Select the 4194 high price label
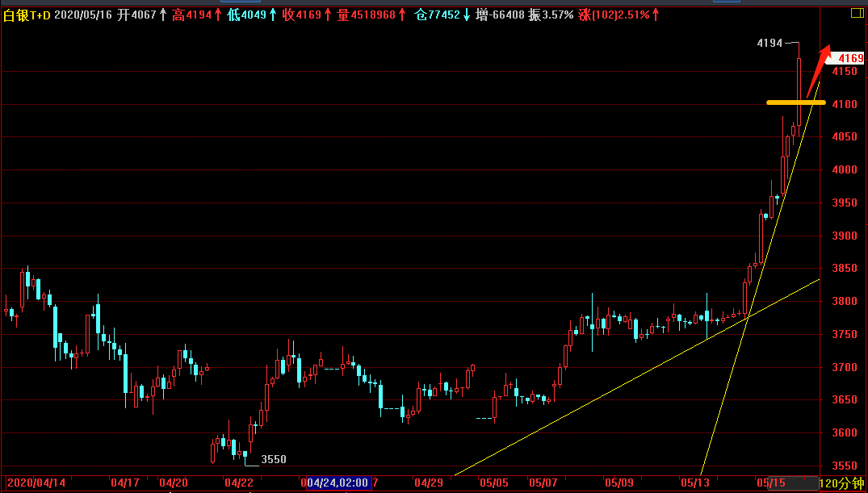 pos(769,43)
